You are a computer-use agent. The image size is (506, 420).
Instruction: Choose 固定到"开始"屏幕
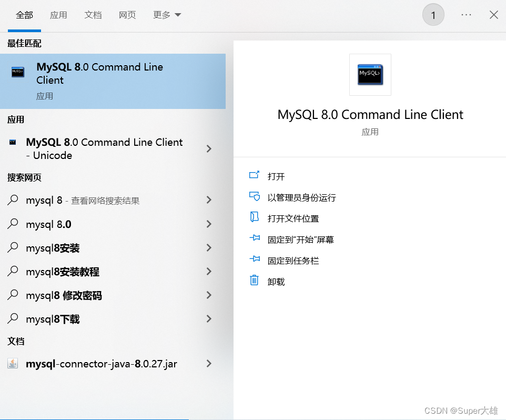click(x=301, y=239)
